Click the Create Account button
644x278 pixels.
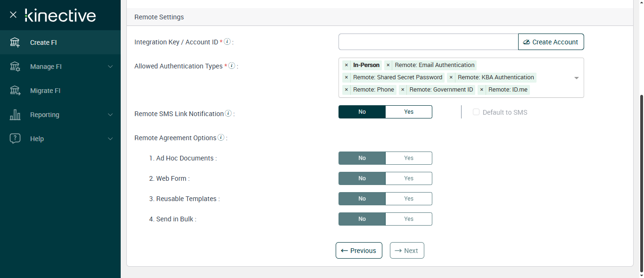click(551, 42)
